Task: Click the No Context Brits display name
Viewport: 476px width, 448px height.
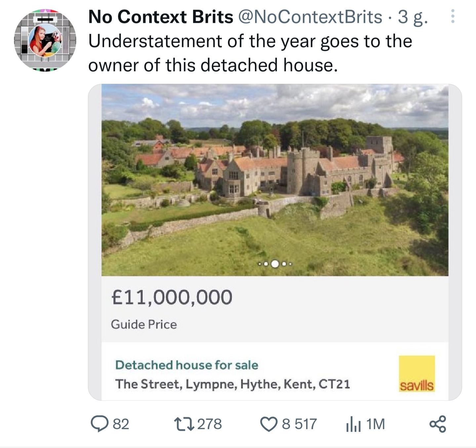Action: point(161,17)
